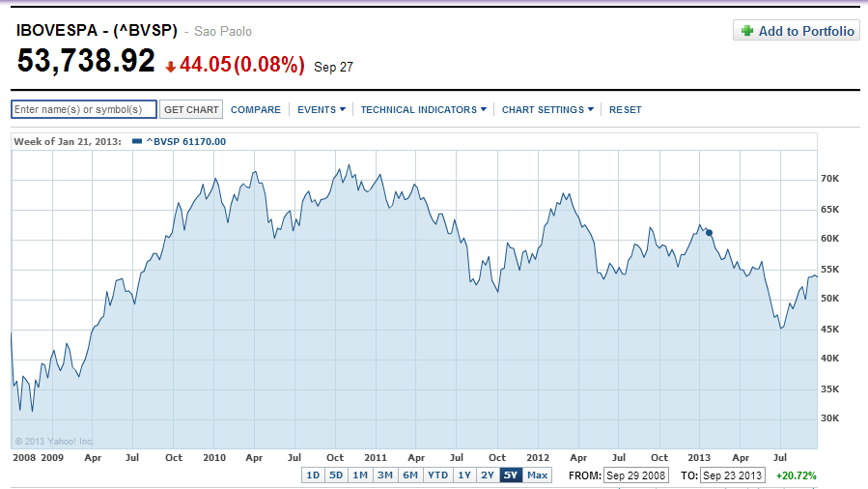Click the 44.05(0.08%) change text
Screen dimensions: 868x489
pos(242,65)
